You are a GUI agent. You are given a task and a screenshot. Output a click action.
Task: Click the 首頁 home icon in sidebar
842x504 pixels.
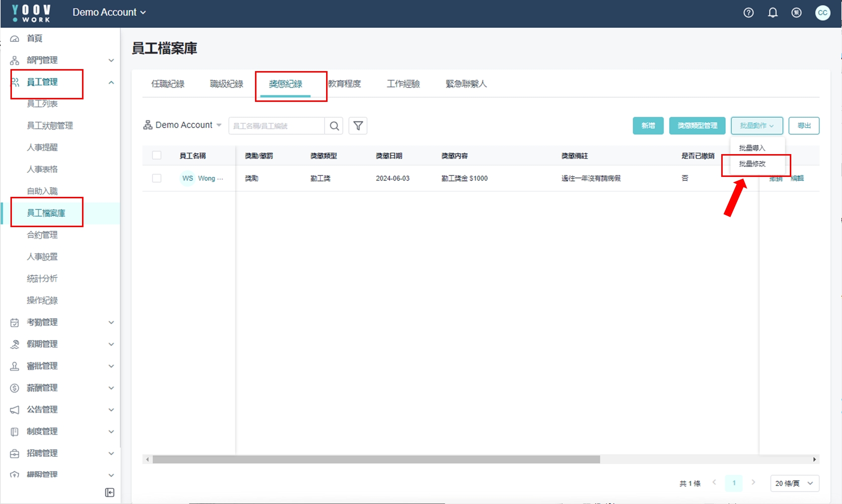tap(15, 39)
